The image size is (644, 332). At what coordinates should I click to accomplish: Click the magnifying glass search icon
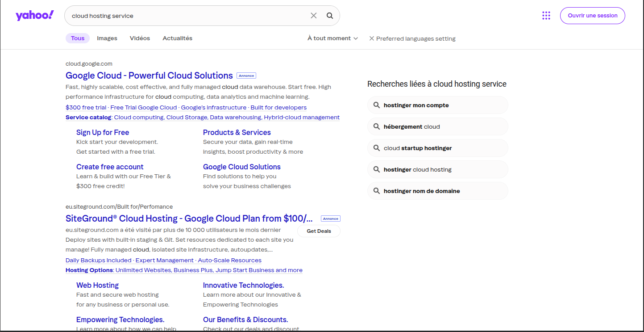point(330,16)
